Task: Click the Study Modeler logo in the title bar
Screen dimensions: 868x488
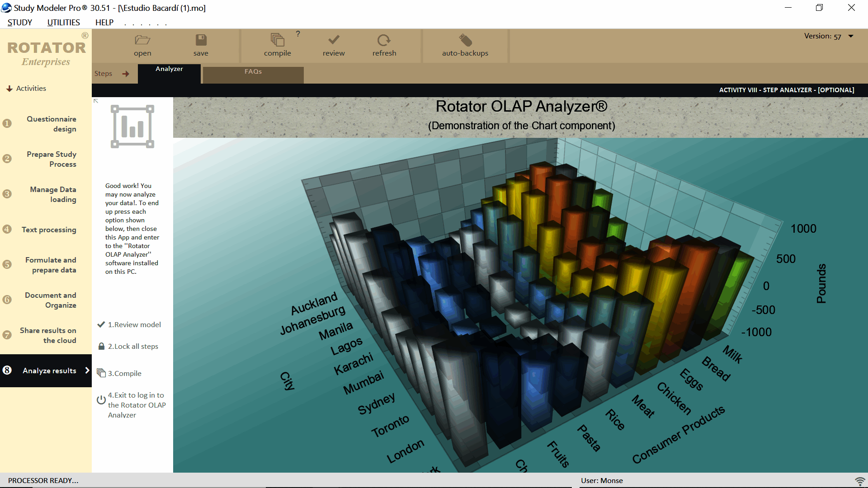Action: (x=6, y=8)
